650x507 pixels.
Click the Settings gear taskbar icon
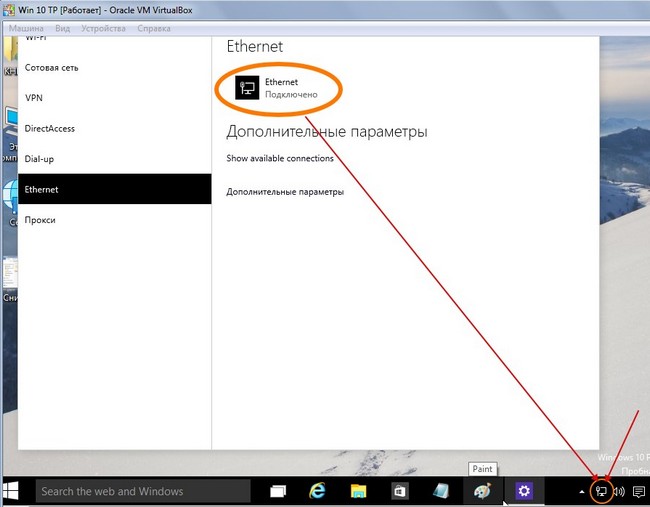coord(523,491)
